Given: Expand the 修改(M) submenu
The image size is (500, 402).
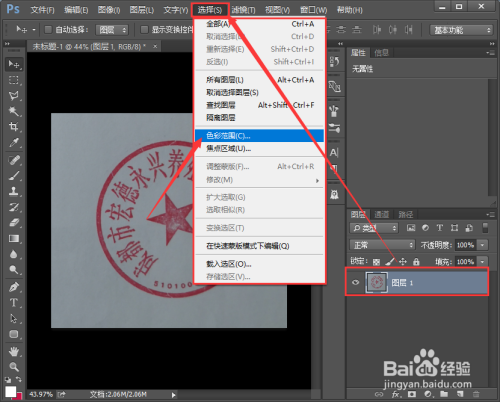Looking at the screenshot, I should 259,180.
